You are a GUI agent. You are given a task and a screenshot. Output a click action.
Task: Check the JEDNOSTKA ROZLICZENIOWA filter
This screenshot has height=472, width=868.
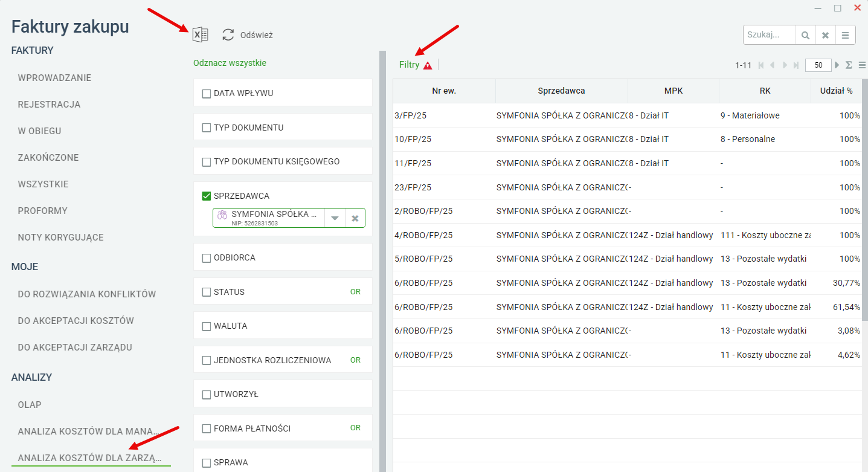coord(207,360)
